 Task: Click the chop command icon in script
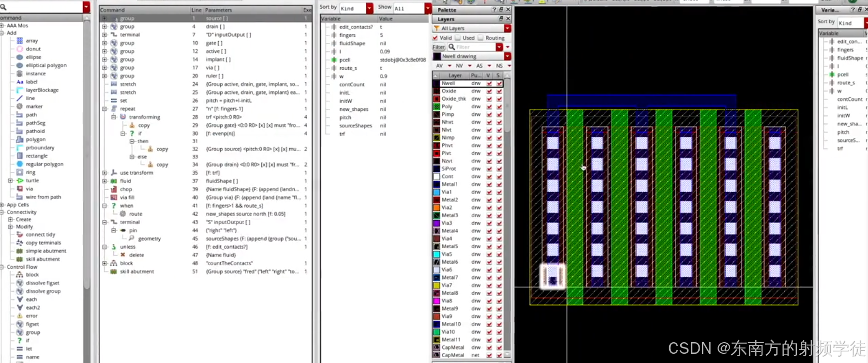(x=114, y=189)
